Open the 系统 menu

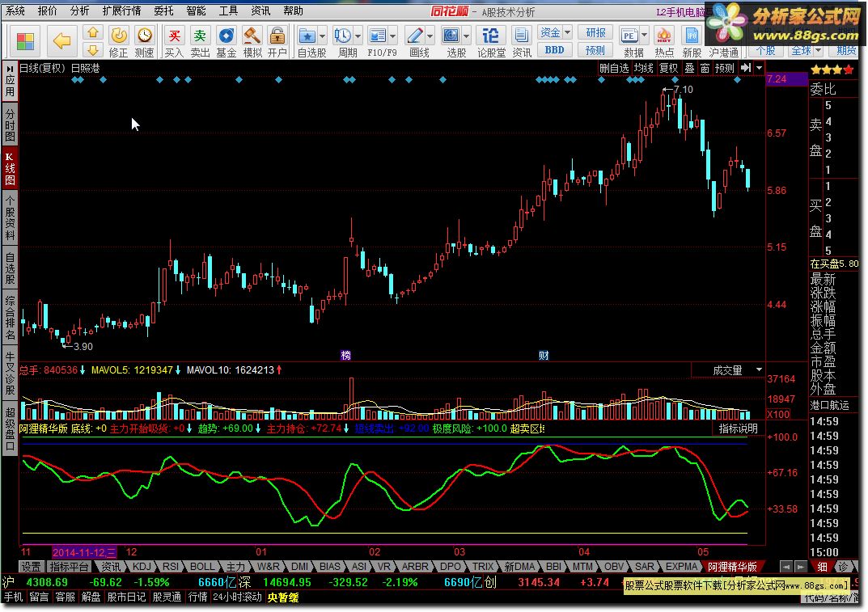point(15,11)
